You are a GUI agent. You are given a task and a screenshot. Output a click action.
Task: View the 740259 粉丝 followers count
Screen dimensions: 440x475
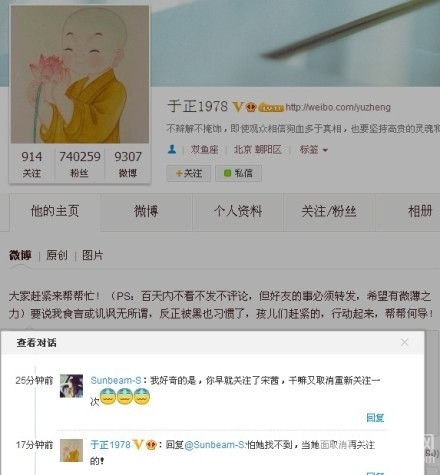(x=80, y=164)
